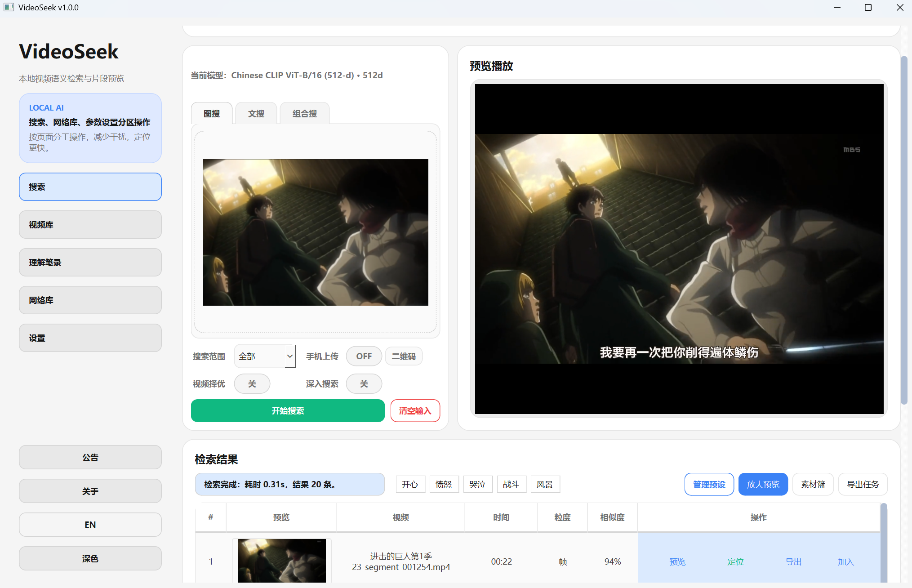Click the file name 23_segment_001254.mp4
The height and width of the screenshot is (588, 912).
401,567
